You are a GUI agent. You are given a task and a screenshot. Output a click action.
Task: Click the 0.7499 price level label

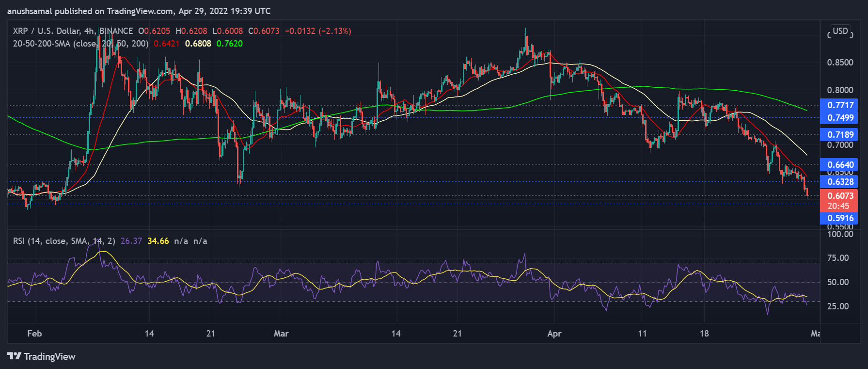click(x=840, y=118)
